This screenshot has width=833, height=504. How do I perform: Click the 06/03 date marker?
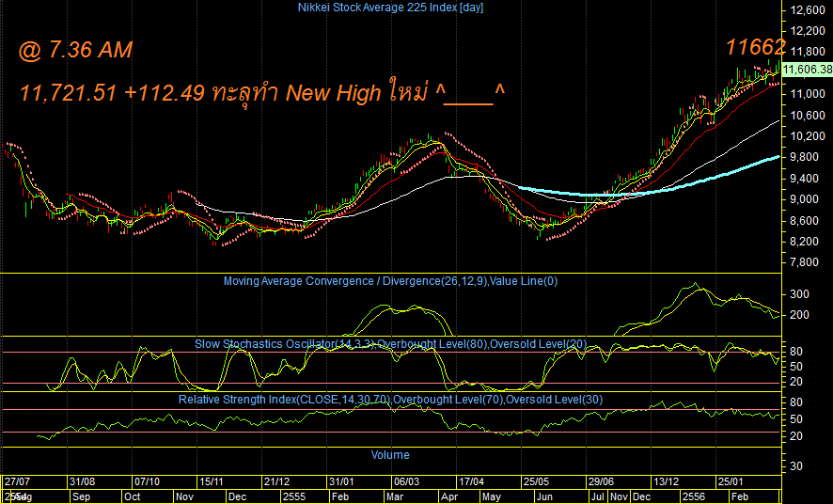tap(406, 481)
